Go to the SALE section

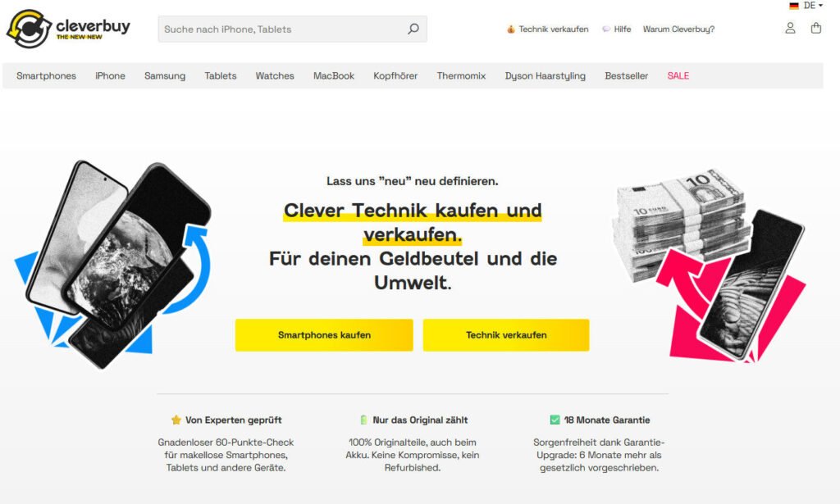[x=678, y=76]
